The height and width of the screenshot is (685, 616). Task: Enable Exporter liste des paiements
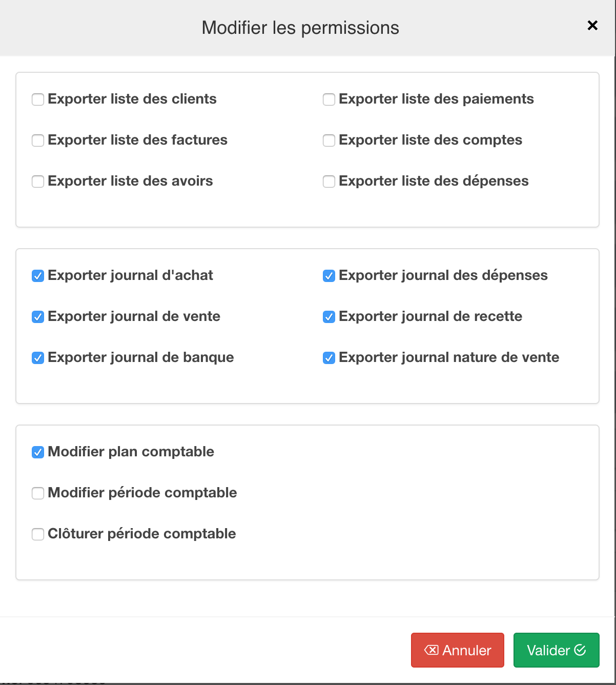click(x=329, y=99)
